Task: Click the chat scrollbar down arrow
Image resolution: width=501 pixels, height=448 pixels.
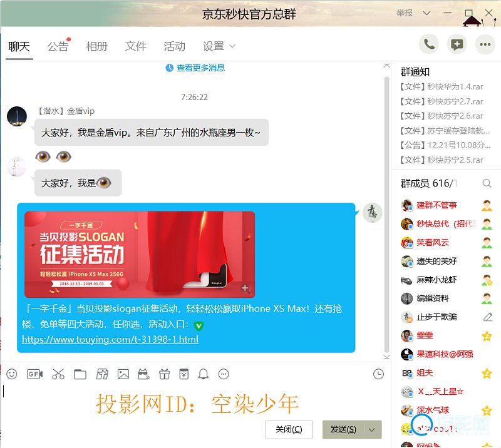Action: [x=386, y=357]
